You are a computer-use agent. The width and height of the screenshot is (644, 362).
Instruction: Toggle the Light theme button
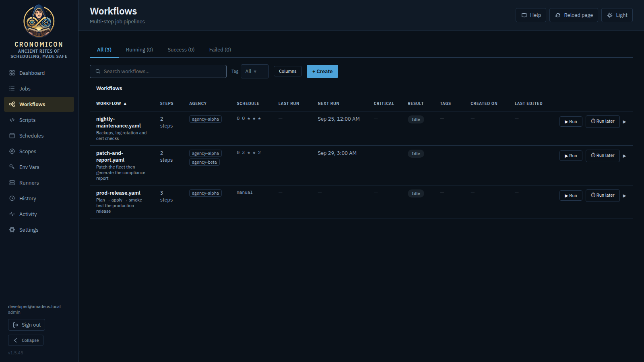pos(617,15)
